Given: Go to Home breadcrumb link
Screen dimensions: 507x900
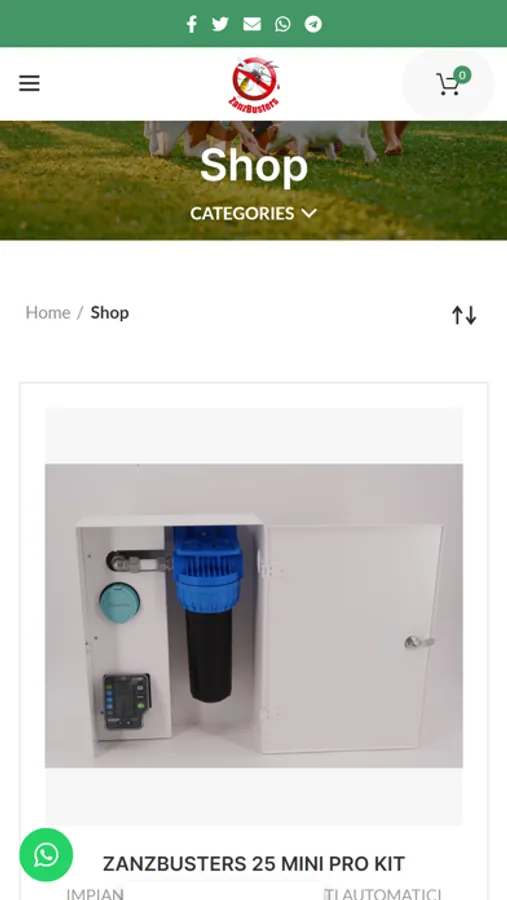Looking at the screenshot, I should click(48, 313).
